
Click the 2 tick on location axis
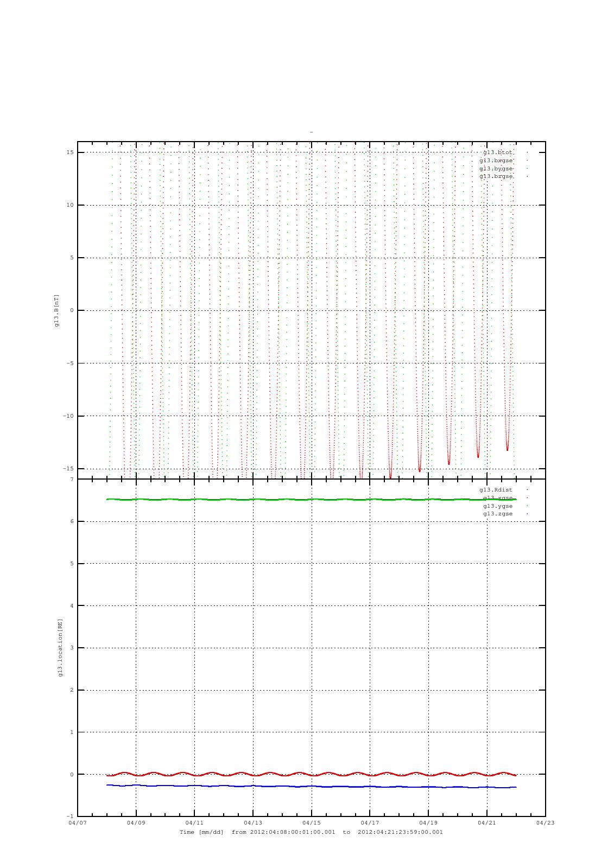[x=71, y=690]
